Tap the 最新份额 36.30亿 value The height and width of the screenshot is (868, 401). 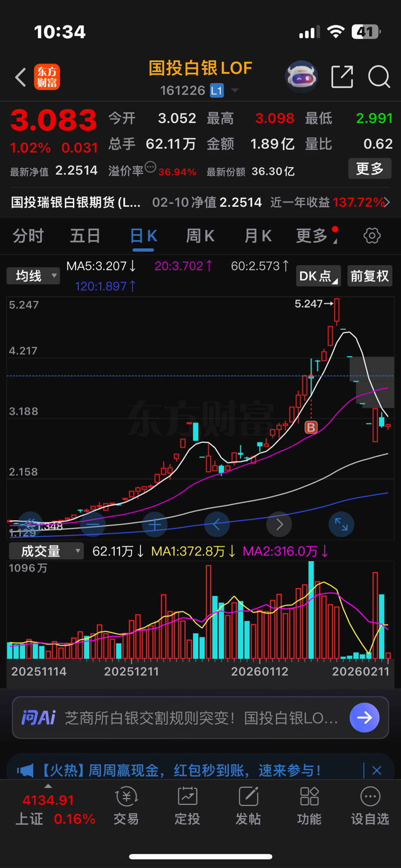pyautogui.click(x=273, y=172)
